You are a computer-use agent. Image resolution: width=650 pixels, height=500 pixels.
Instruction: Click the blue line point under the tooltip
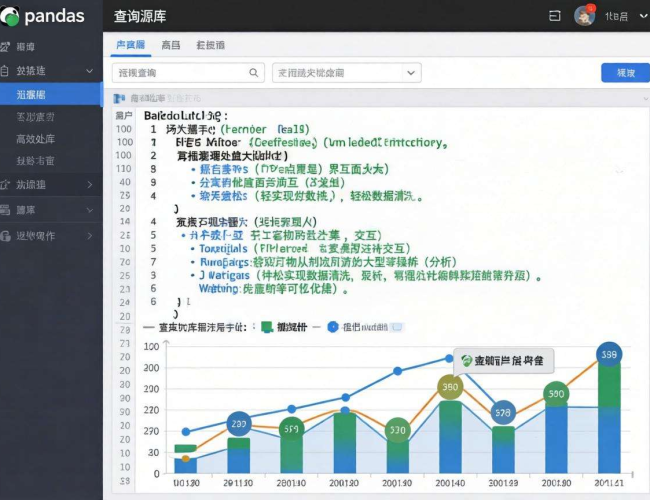(x=449, y=358)
